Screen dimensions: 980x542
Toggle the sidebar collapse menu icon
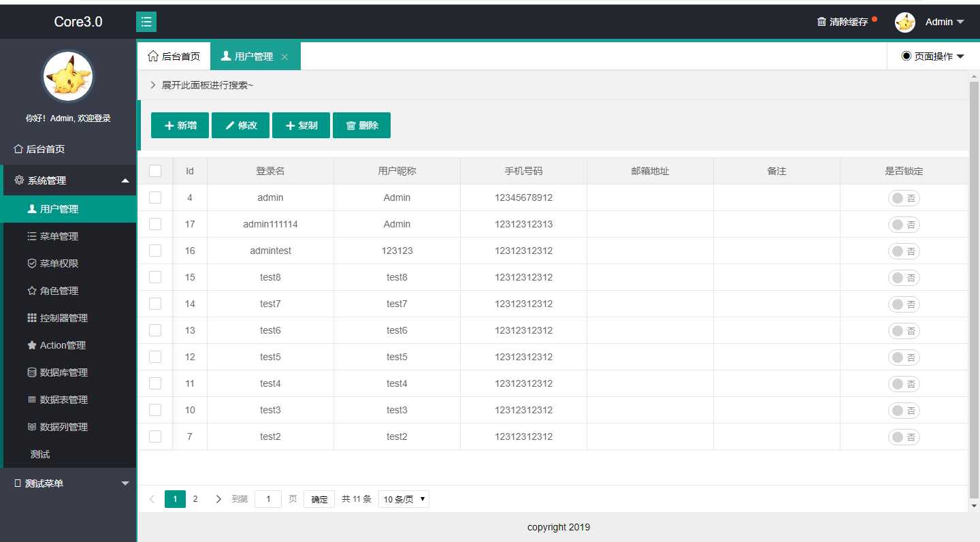tap(146, 22)
